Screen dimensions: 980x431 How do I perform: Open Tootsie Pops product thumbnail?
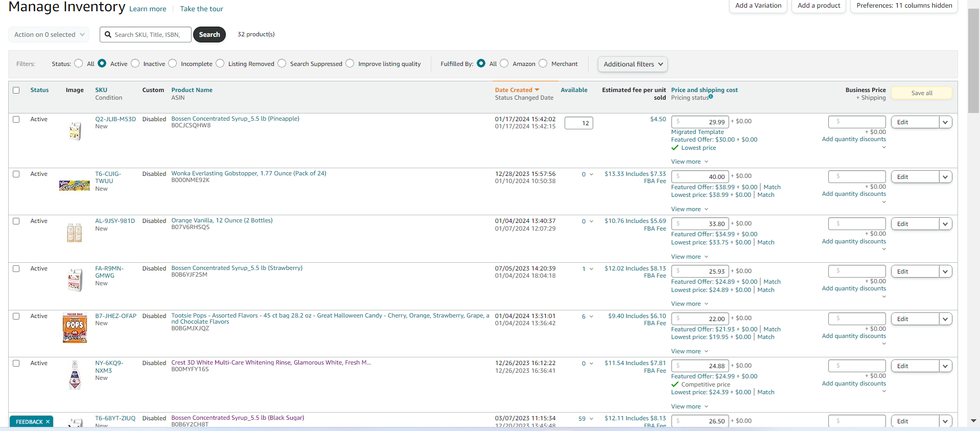point(75,328)
